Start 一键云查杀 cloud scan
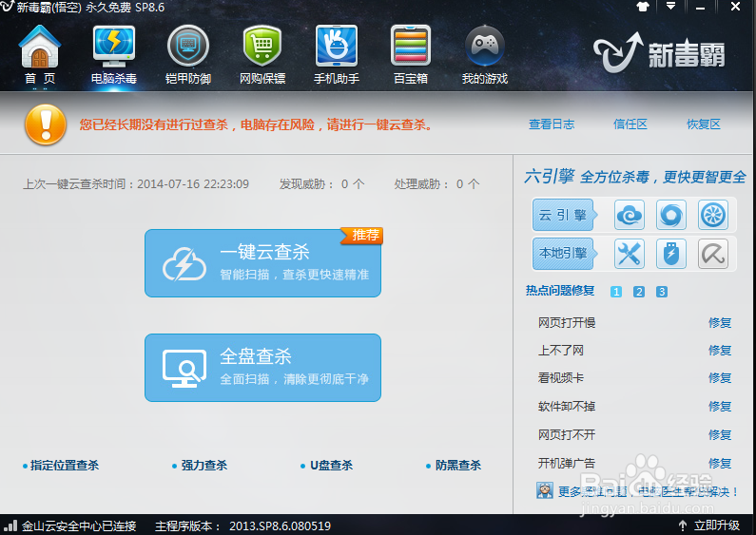756x535 pixels. (x=262, y=263)
